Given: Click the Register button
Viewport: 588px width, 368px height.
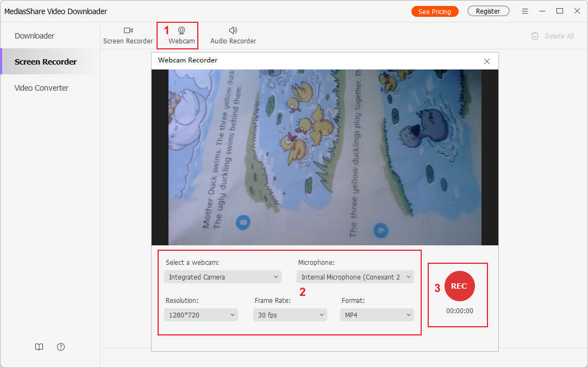Looking at the screenshot, I should [488, 11].
